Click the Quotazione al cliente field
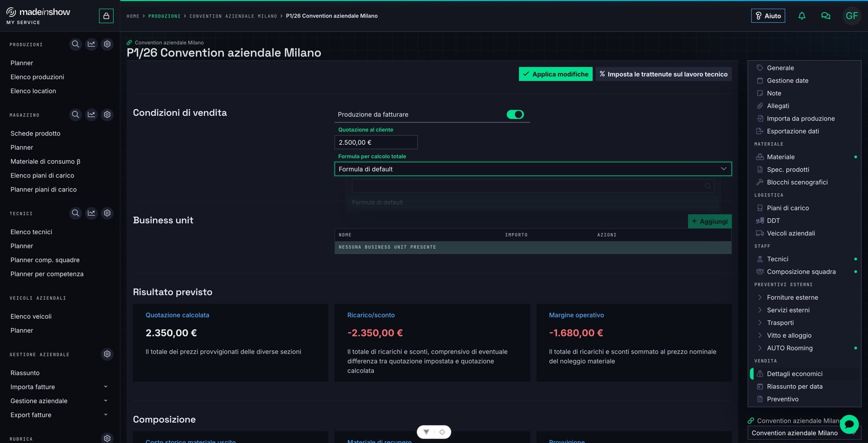868x443 pixels. click(x=376, y=142)
